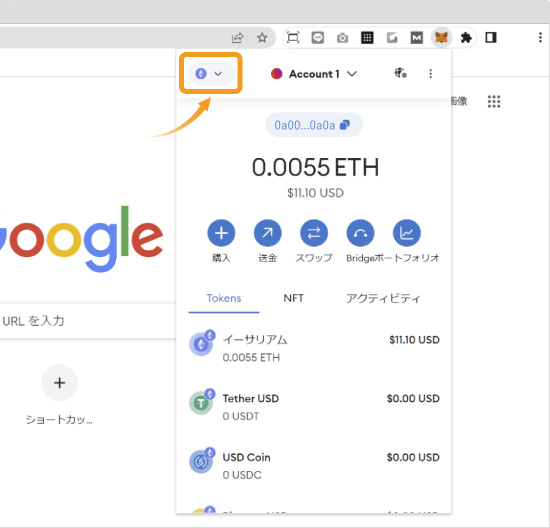Select the イーサリアム token row
This screenshot has height=528, width=550.
(314, 348)
